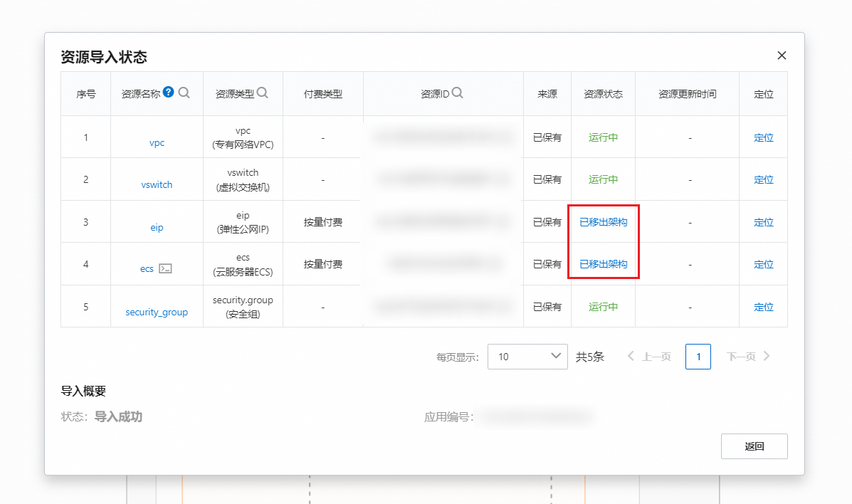Viewport: 852px width, 504px height.
Task: Search by resource name magnifier icon
Action: coord(184,93)
